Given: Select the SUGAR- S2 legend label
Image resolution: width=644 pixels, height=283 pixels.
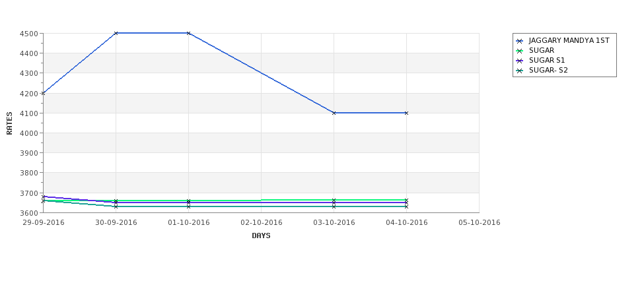Looking at the screenshot, I should coord(548,70).
